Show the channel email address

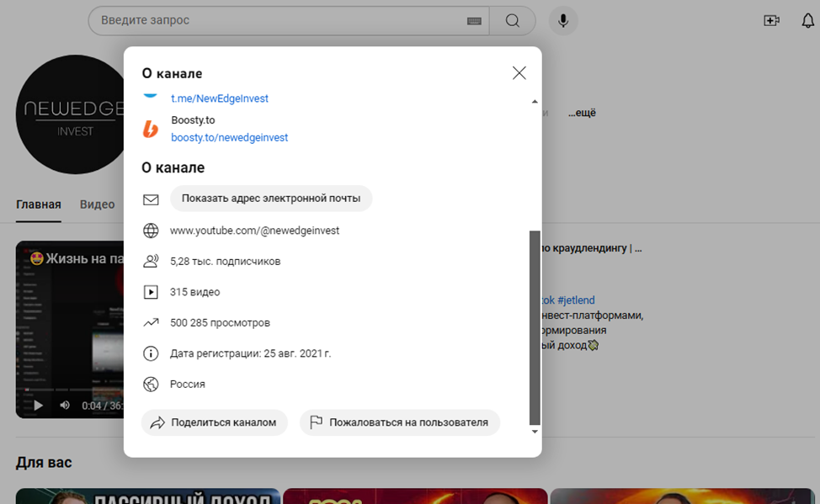[x=271, y=198]
